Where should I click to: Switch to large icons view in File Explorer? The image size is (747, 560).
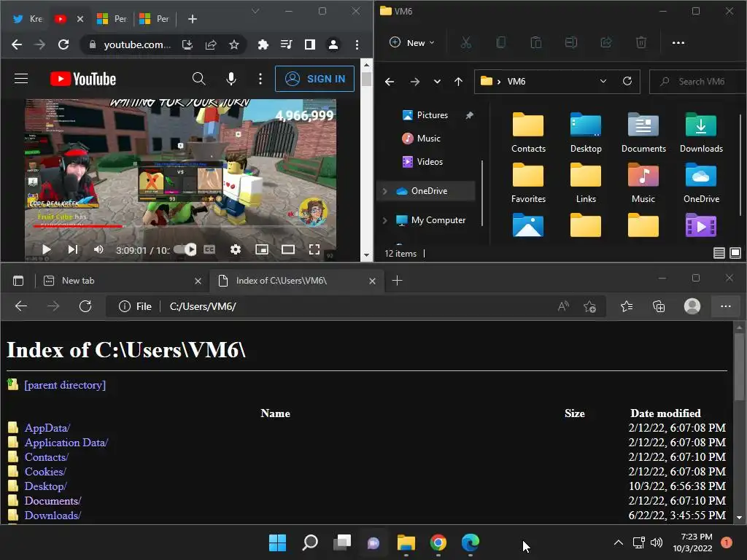pyautogui.click(x=735, y=253)
